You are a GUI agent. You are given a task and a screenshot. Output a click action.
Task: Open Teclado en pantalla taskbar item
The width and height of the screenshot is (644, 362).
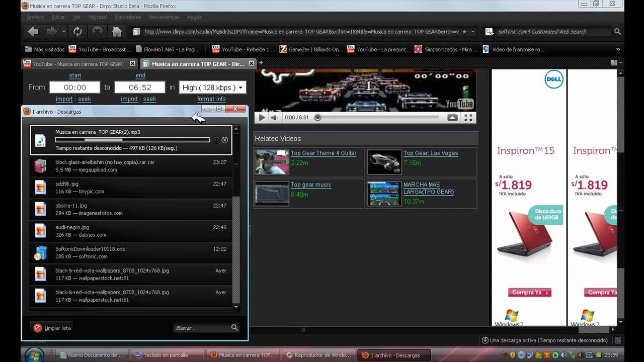(168, 355)
